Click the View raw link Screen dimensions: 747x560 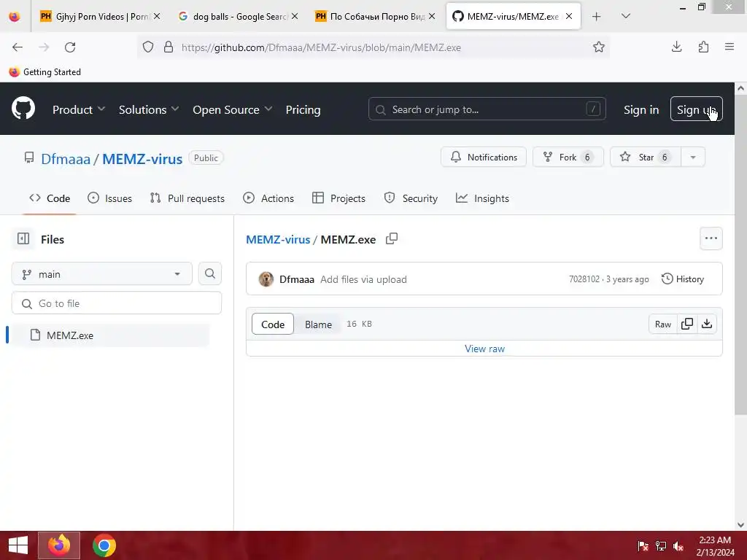coord(484,349)
